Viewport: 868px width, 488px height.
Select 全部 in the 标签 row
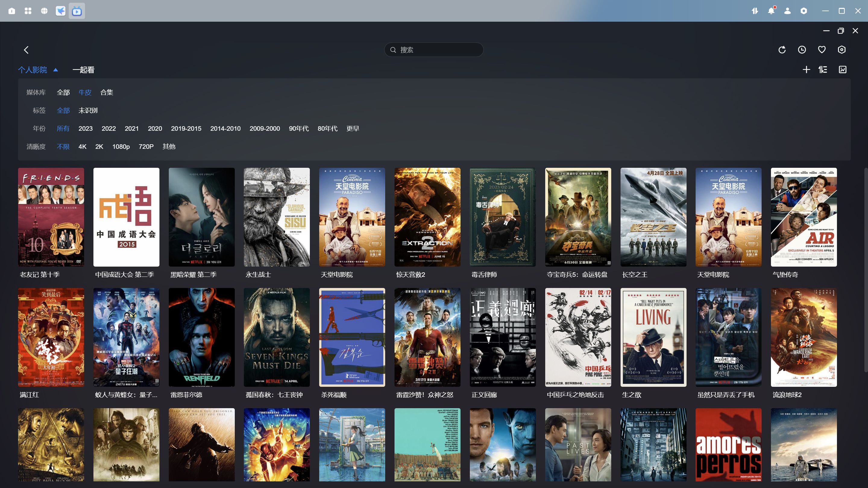(63, 111)
